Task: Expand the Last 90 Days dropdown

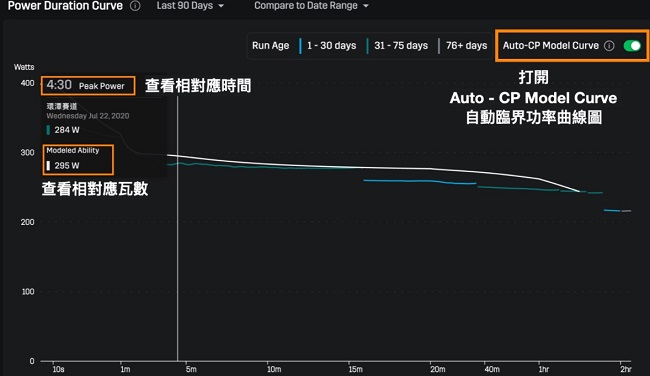Action: point(190,6)
